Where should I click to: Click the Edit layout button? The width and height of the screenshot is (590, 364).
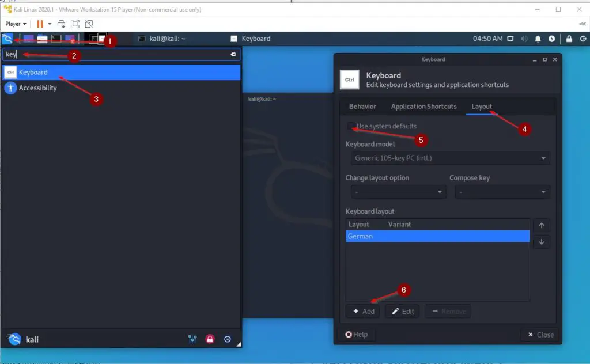[403, 312]
